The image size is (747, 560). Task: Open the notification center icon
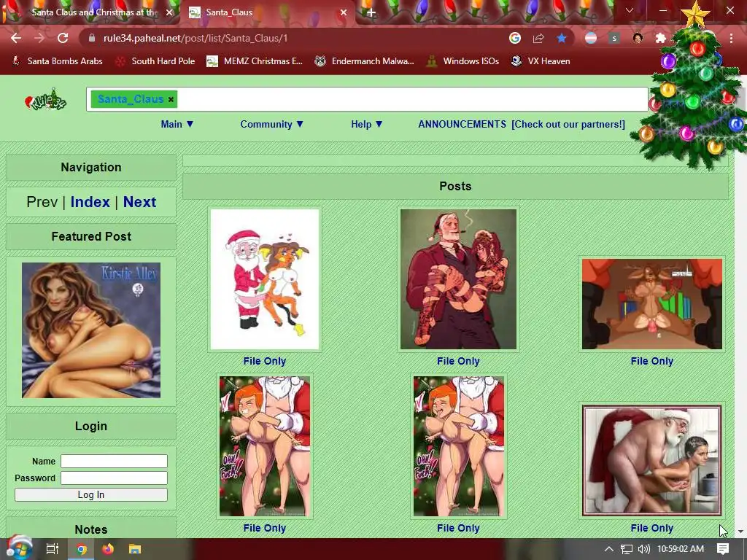(723, 549)
